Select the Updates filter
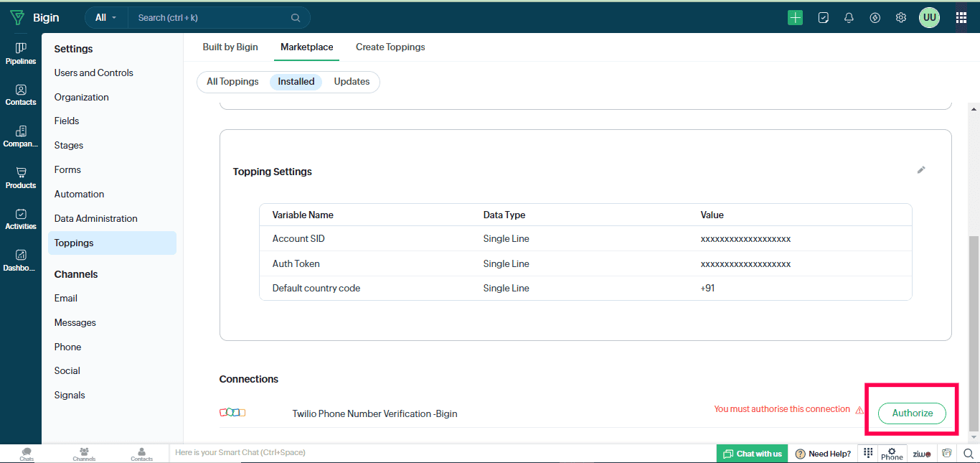Viewport: 980px width, 463px height. 352,82
